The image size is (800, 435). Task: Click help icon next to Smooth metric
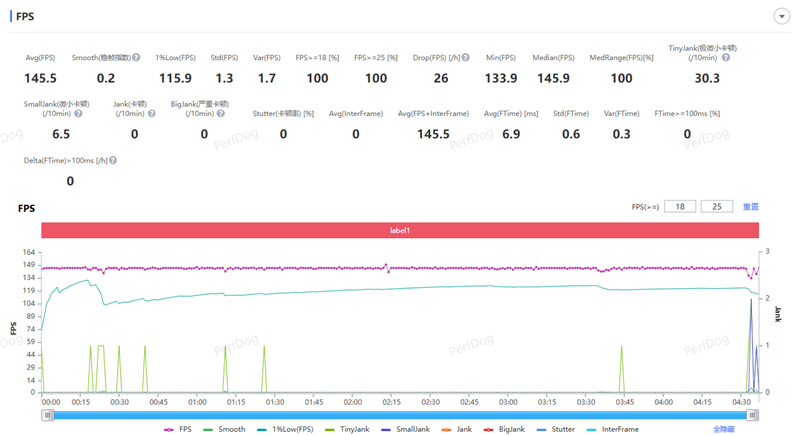[x=136, y=58]
